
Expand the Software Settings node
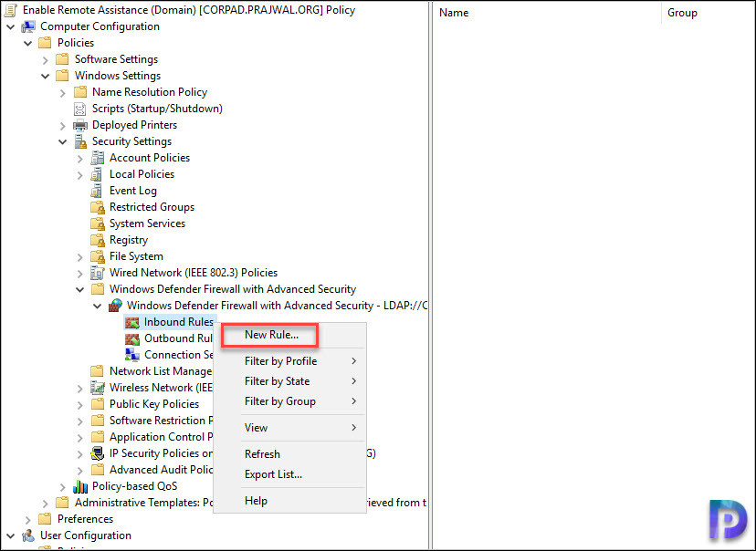tap(46, 59)
